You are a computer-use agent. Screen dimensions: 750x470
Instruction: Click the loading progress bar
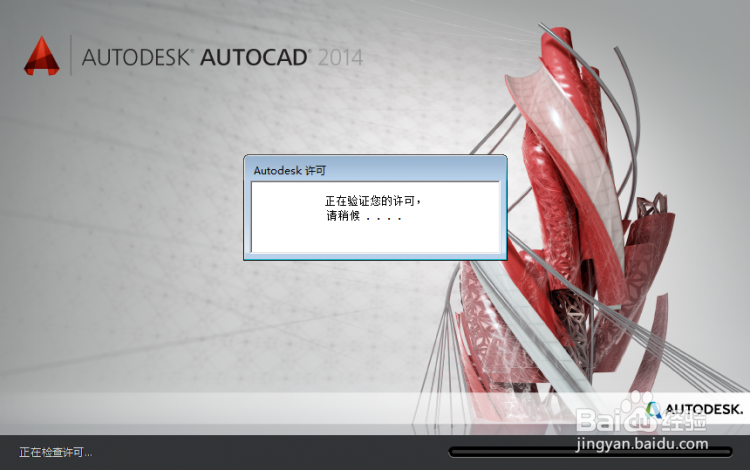590,452
